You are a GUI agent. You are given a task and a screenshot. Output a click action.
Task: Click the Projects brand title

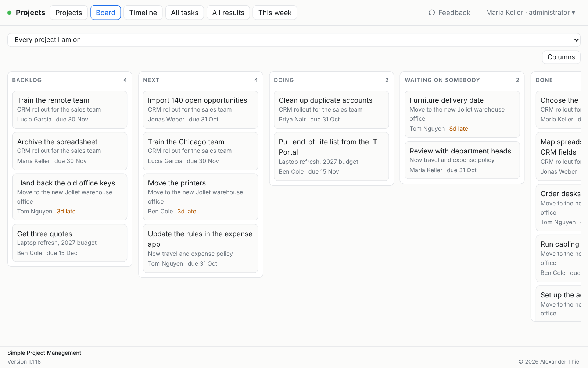(31, 13)
